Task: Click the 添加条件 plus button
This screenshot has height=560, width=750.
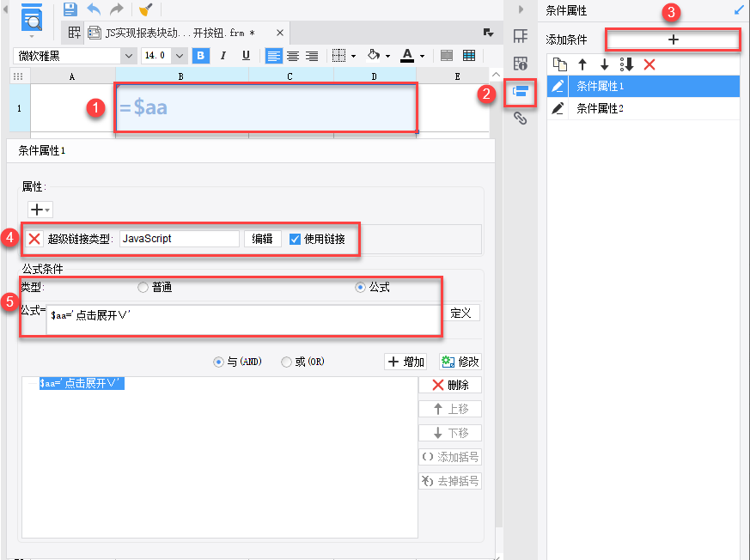Action: click(x=673, y=40)
